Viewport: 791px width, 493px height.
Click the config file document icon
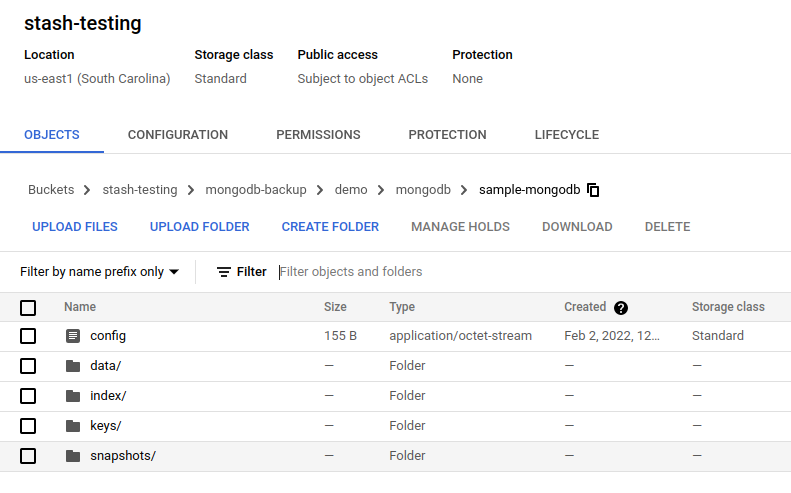coord(72,336)
